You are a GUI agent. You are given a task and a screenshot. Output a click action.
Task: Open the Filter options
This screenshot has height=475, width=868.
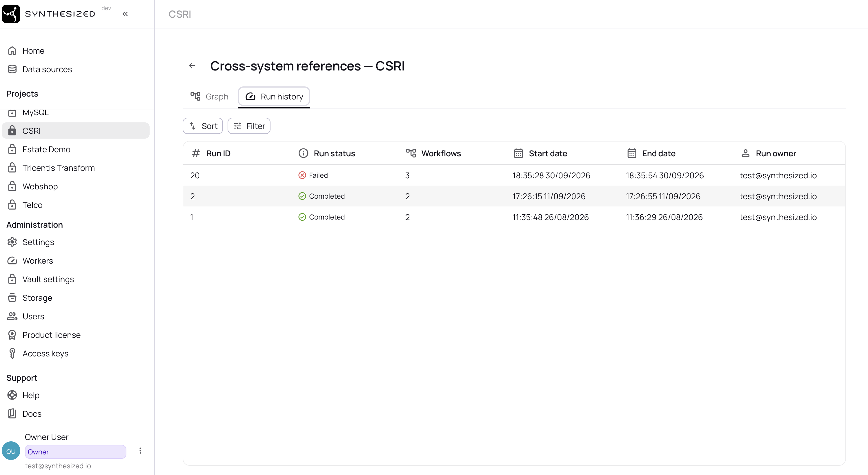(x=249, y=126)
